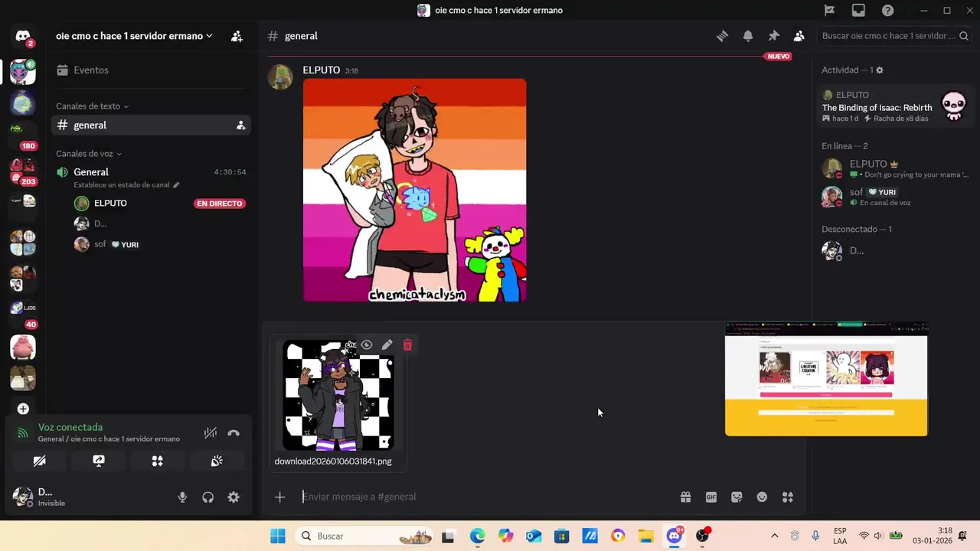
Task: Select sof in the online member list
Action: click(896, 197)
